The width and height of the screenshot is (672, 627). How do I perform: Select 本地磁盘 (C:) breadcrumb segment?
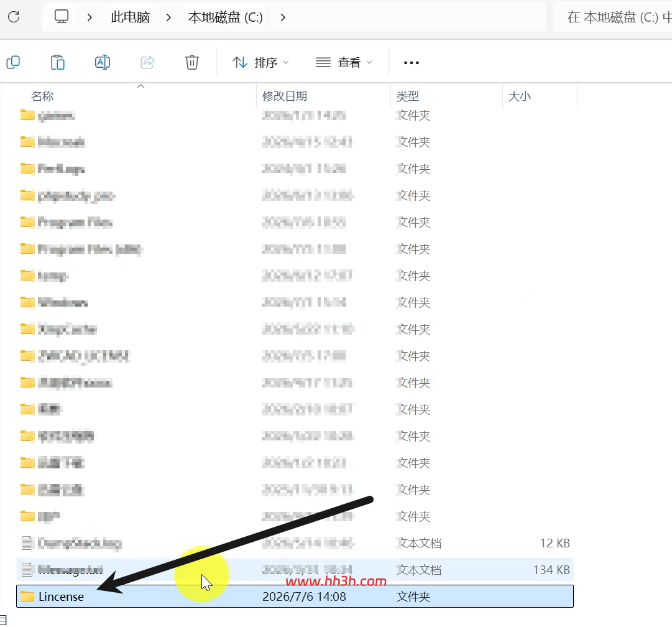click(x=226, y=17)
